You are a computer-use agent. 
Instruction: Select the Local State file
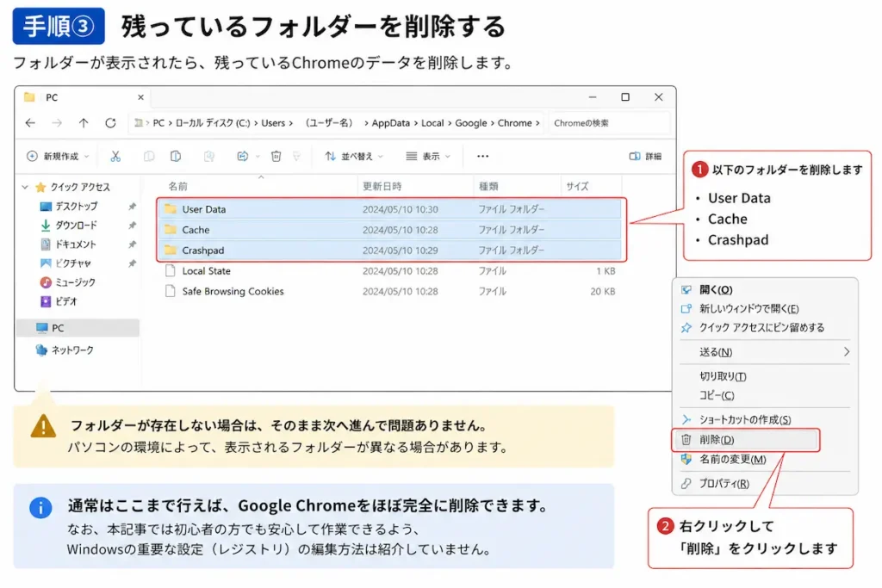pos(390,271)
